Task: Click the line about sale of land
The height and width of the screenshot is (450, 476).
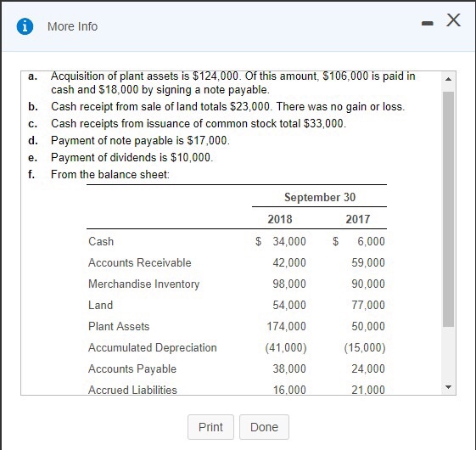Action: point(227,107)
